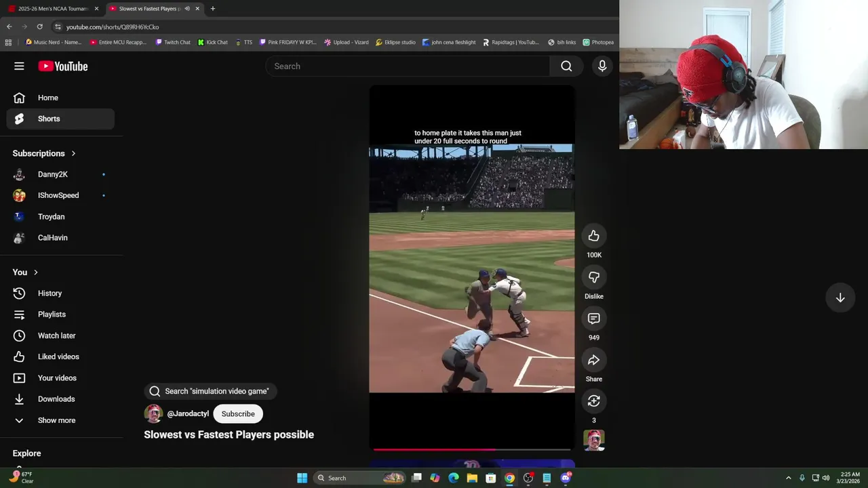868x488 pixels.
Task: Open Playlists in sidebar
Action: [61, 314]
